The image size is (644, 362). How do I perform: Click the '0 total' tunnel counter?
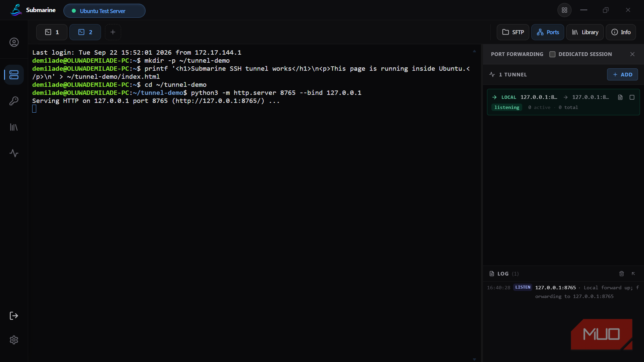568,108
